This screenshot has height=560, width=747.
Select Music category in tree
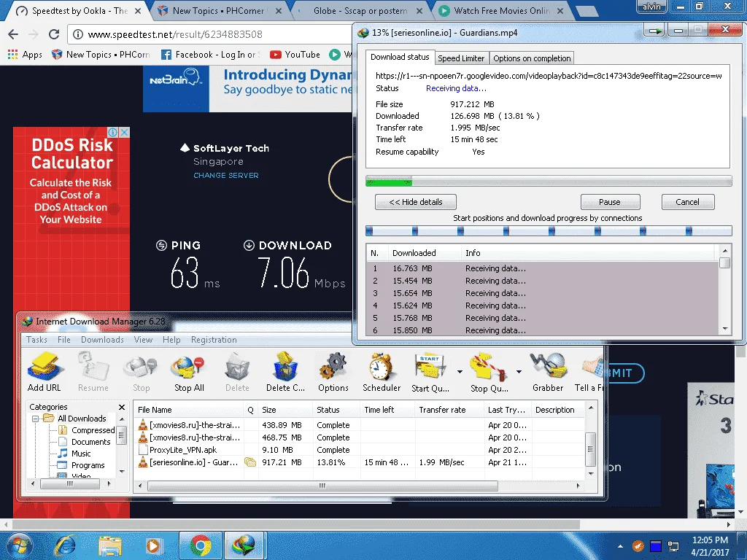[80, 454]
